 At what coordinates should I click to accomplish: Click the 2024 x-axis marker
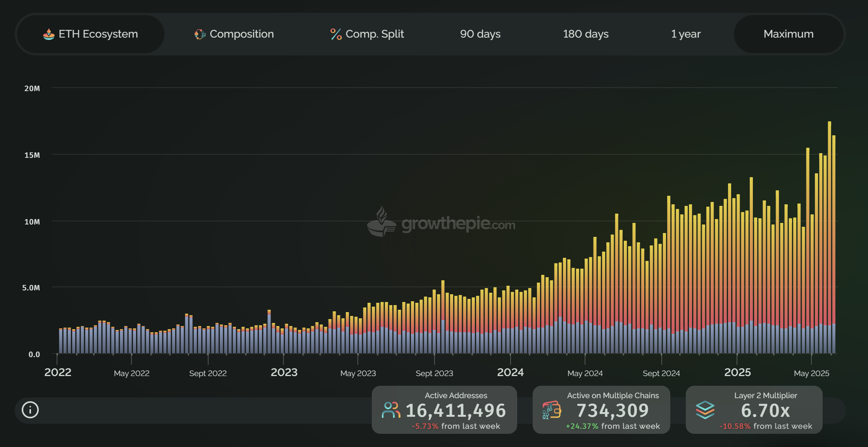(510, 372)
